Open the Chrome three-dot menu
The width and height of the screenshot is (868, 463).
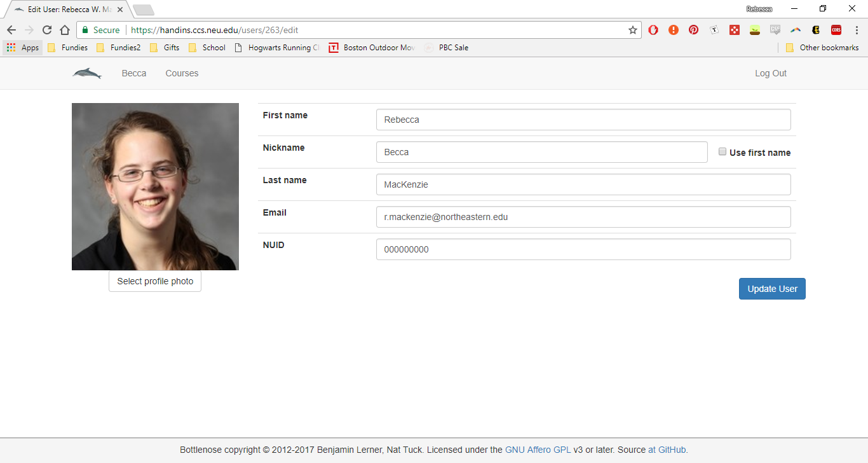(856, 30)
